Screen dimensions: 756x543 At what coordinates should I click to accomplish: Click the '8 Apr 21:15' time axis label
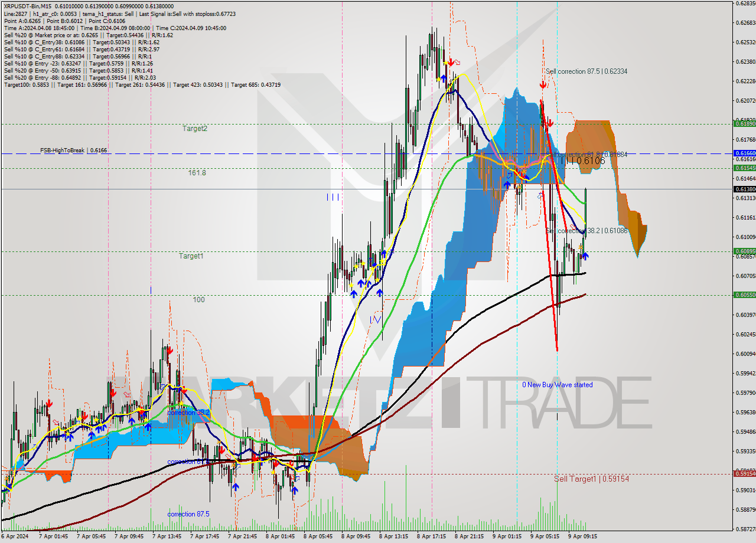coord(468,537)
